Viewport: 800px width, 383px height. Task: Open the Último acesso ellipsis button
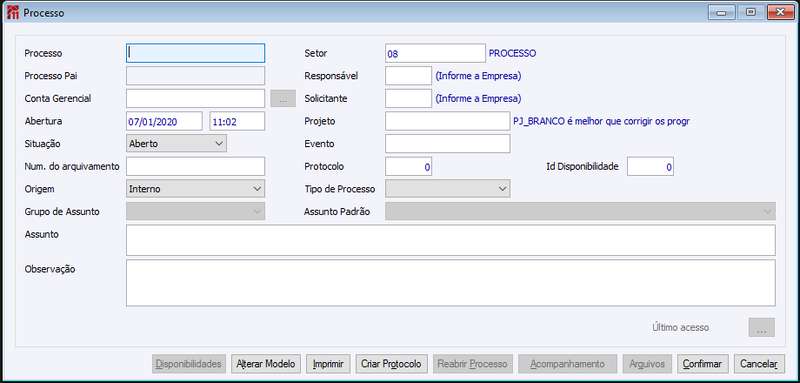pyautogui.click(x=762, y=327)
